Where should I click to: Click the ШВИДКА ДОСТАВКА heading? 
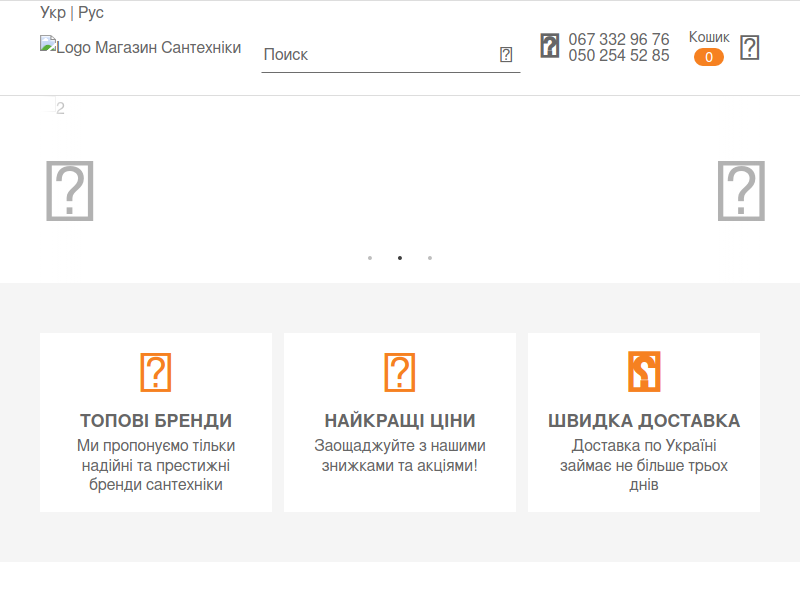(644, 421)
